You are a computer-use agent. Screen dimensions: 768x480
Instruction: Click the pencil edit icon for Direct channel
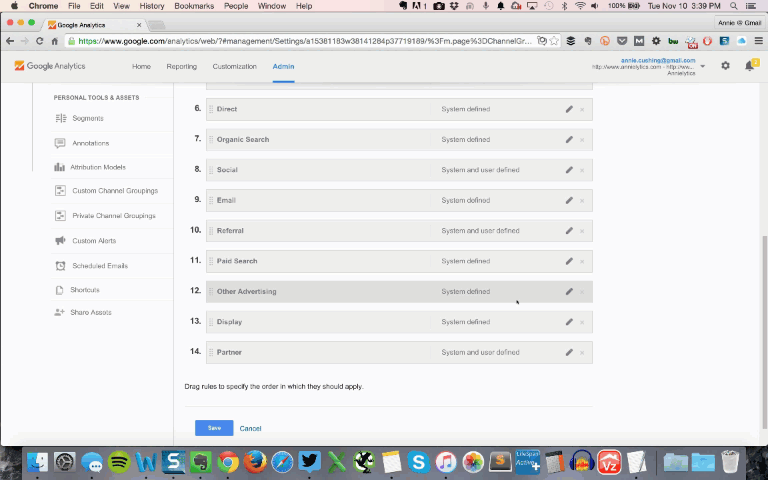(569, 109)
